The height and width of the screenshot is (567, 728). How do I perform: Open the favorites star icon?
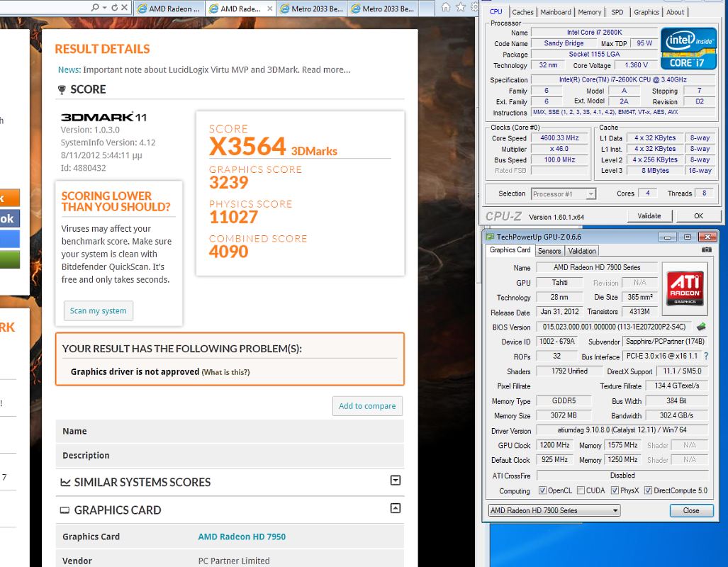click(461, 7)
